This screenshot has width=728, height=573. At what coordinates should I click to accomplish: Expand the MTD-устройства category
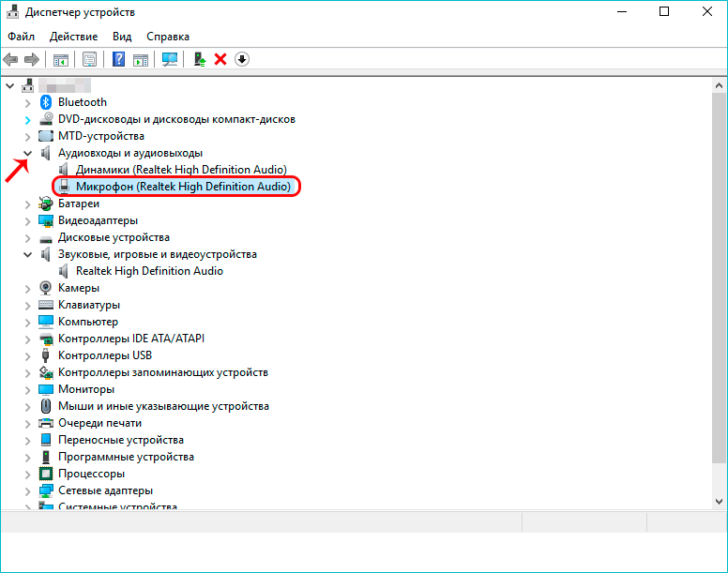coord(27,137)
